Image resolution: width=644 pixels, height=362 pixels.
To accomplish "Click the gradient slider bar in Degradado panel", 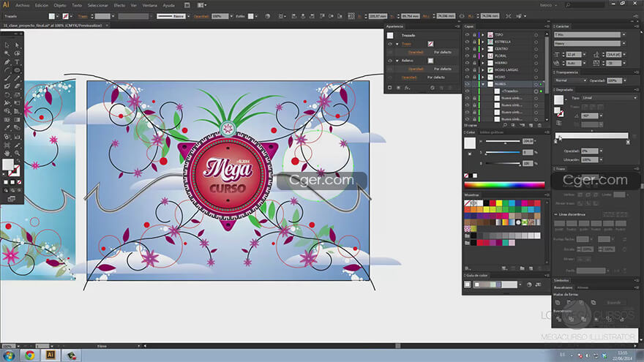I will pos(591,135).
